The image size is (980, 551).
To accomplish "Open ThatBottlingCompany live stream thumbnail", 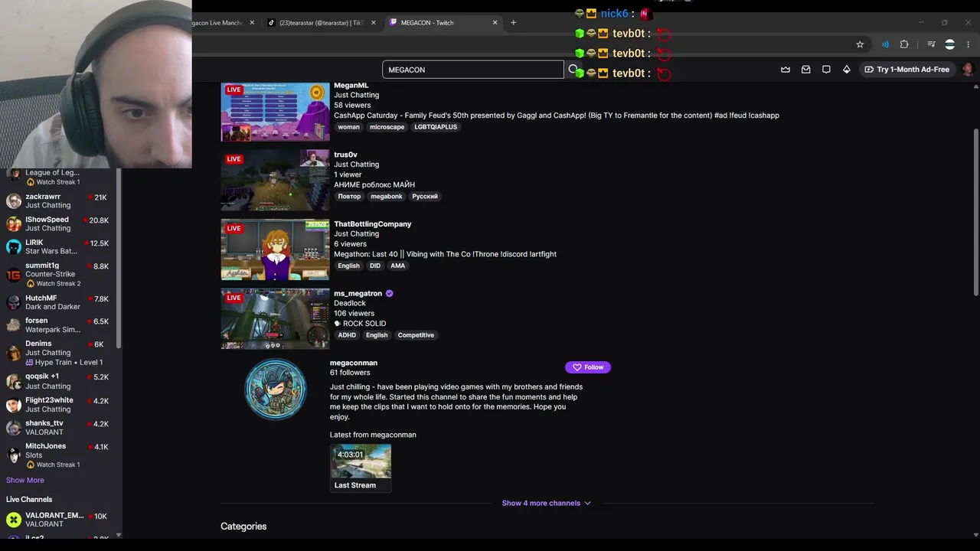I will (276, 250).
